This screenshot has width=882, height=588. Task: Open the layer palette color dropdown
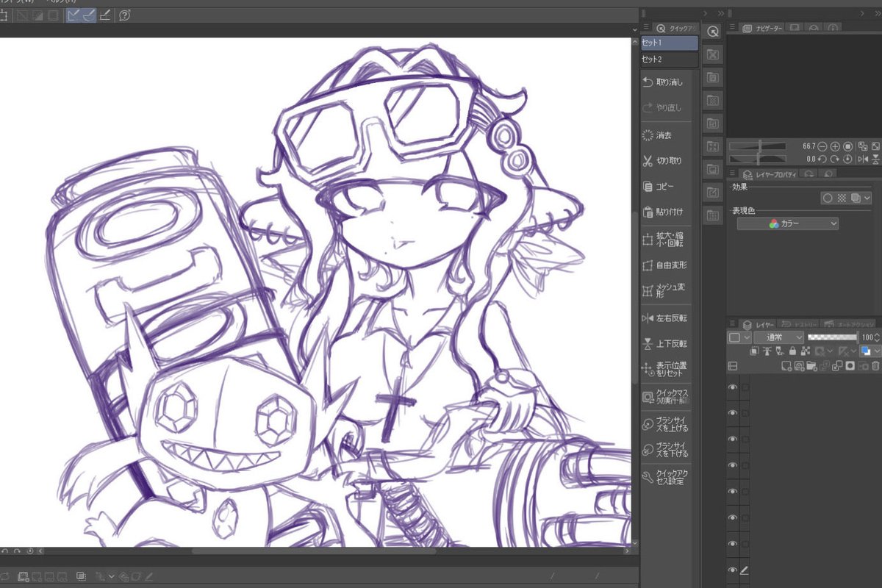pyautogui.click(x=739, y=337)
